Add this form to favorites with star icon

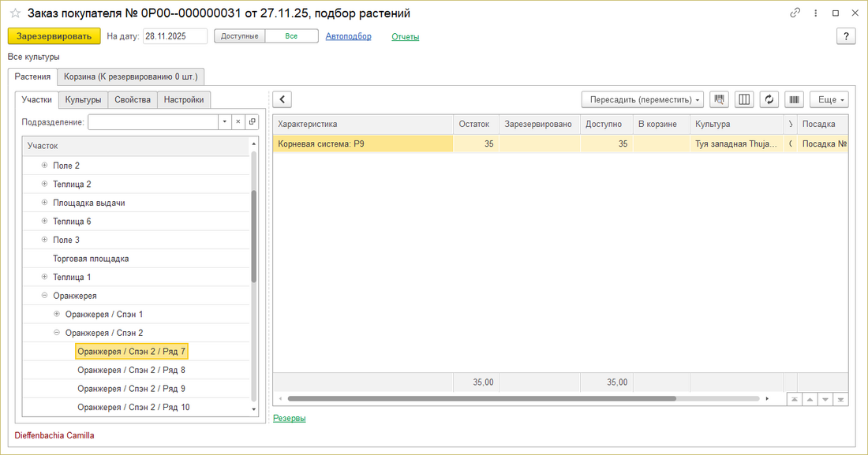point(16,13)
